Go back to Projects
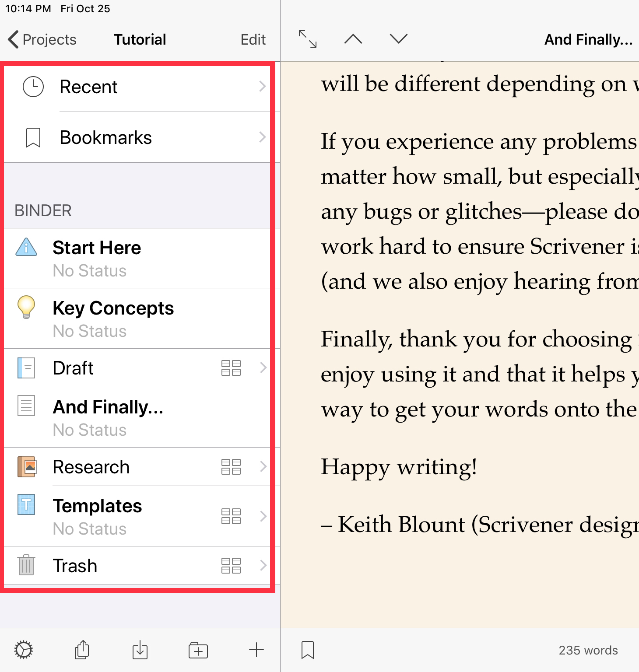 coord(42,39)
